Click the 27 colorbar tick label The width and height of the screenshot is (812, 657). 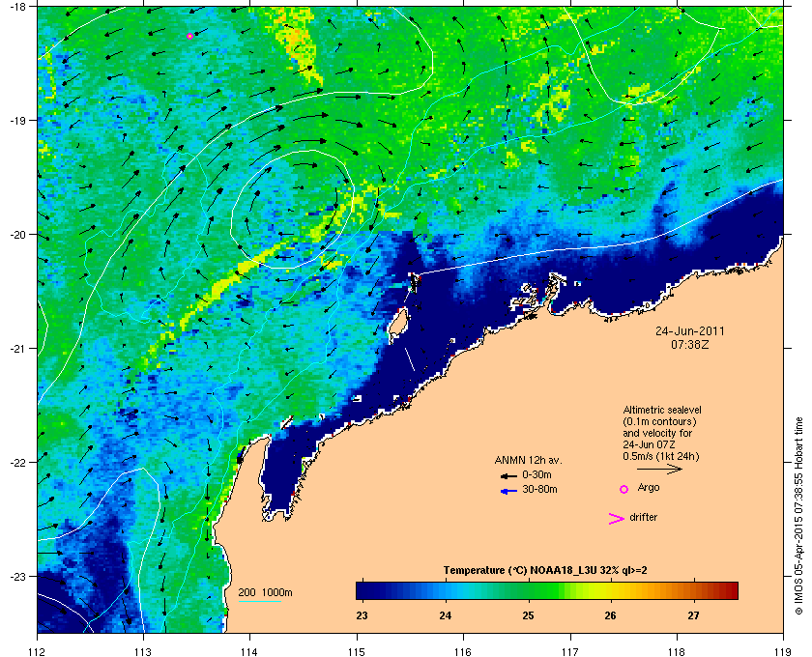(x=693, y=615)
